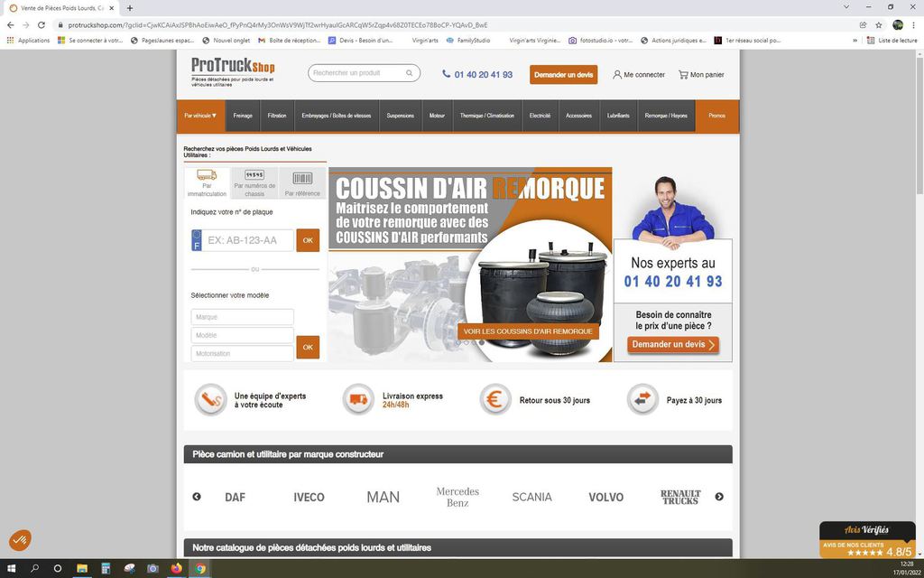
Task: Open Firefox from the Windows taskbar
Action: (x=176, y=569)
